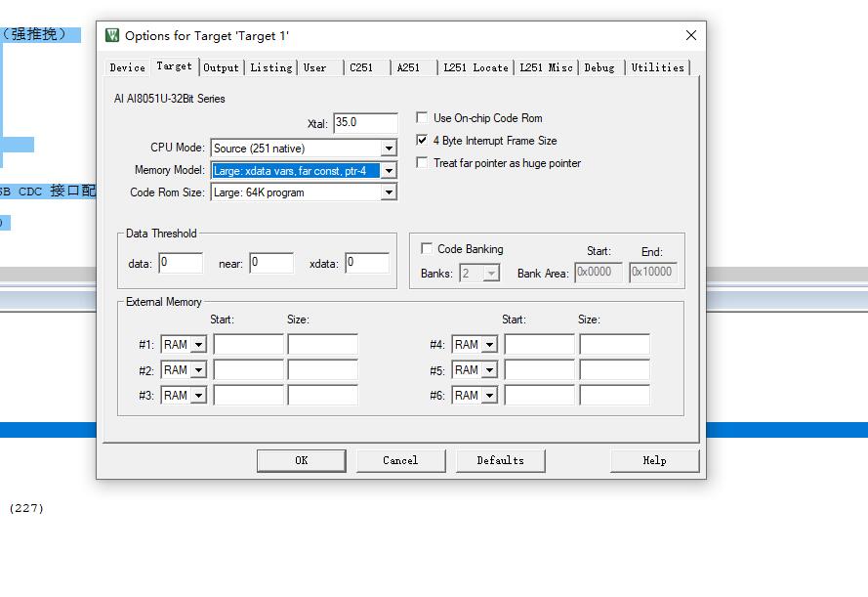Open External Memory #1 type dropdown
868x597 pixels.
point(199,345)
